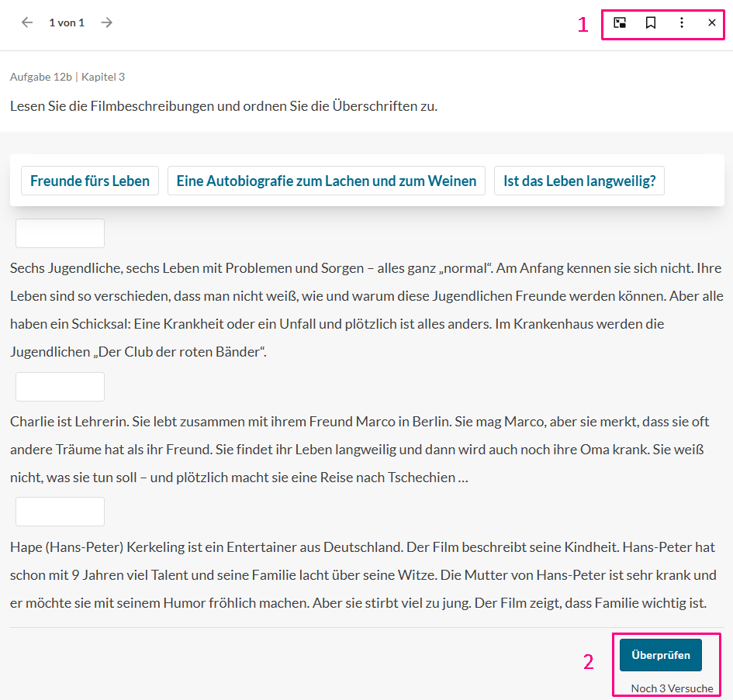Close the exercise with the X icon
733x700 pixels.
pyautogui.click(x=712, y=22)
